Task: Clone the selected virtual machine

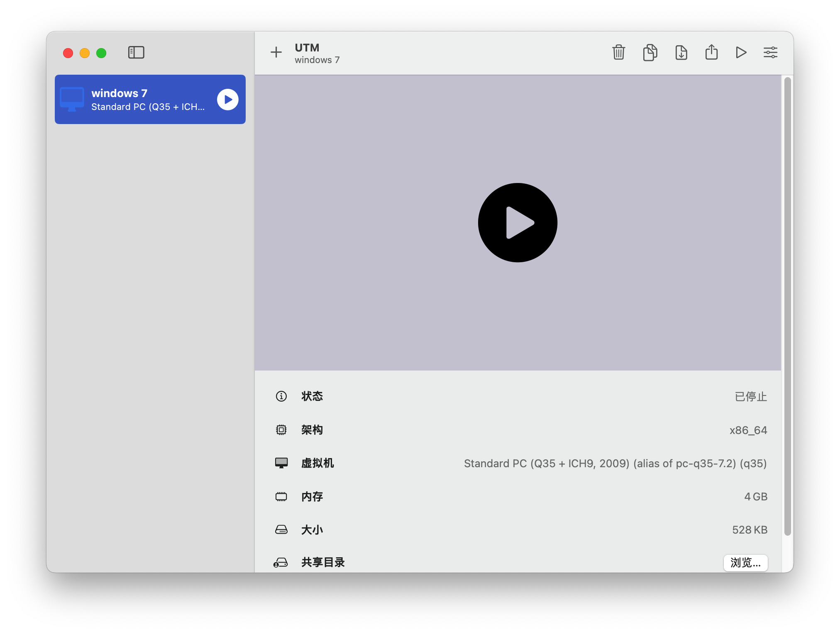Action: [x=650, y=52]
